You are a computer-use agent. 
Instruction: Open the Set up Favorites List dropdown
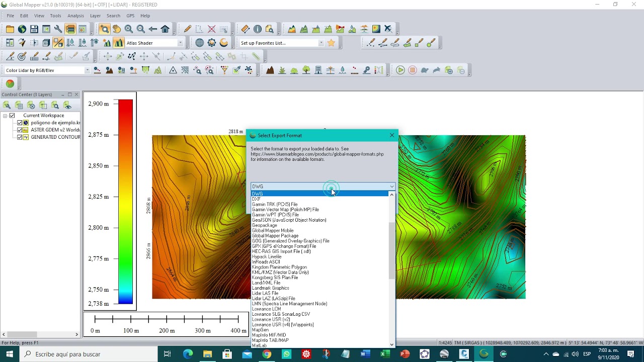(x=321, y=43)
